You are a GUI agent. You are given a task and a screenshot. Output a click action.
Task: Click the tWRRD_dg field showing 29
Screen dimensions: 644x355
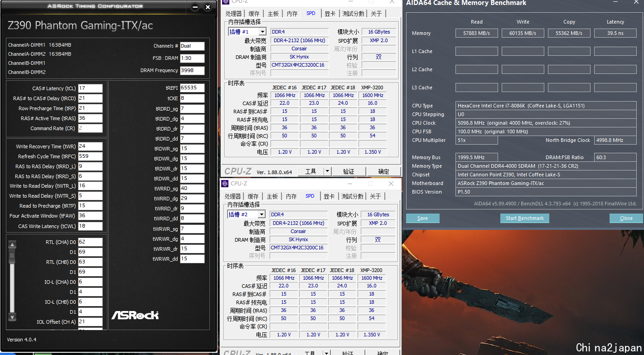(192, 199)
